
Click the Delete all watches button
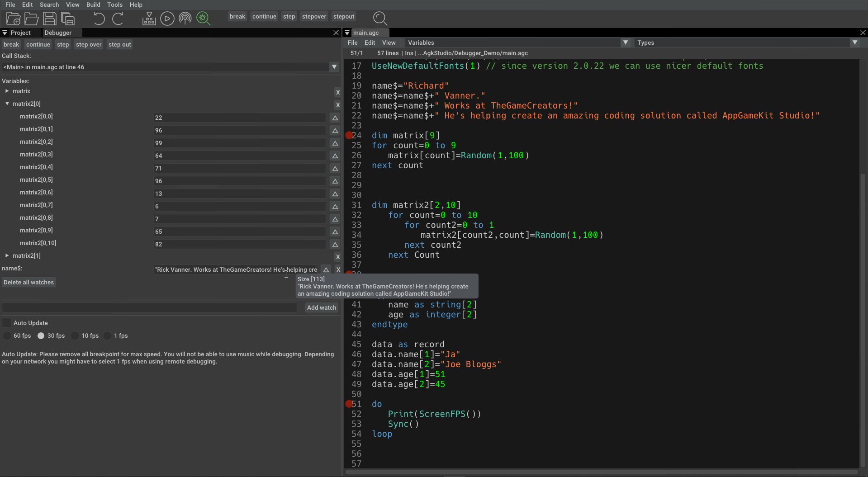pos(28,282)
